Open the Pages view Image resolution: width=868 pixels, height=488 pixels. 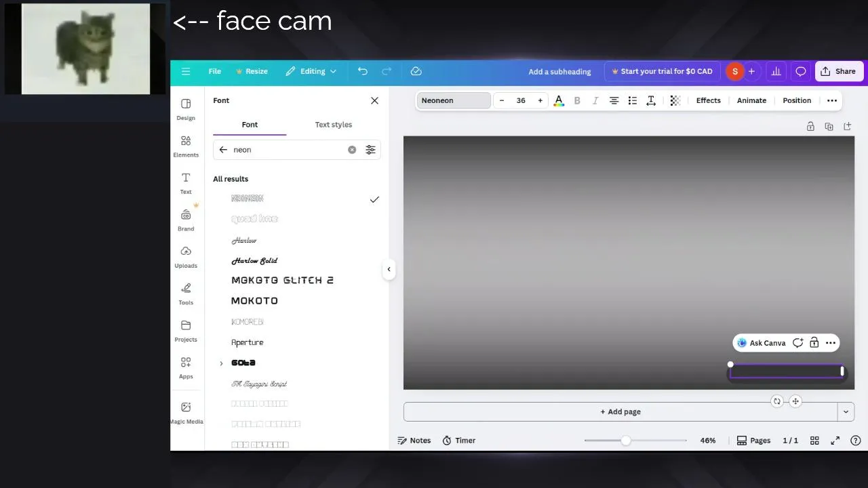753,441
